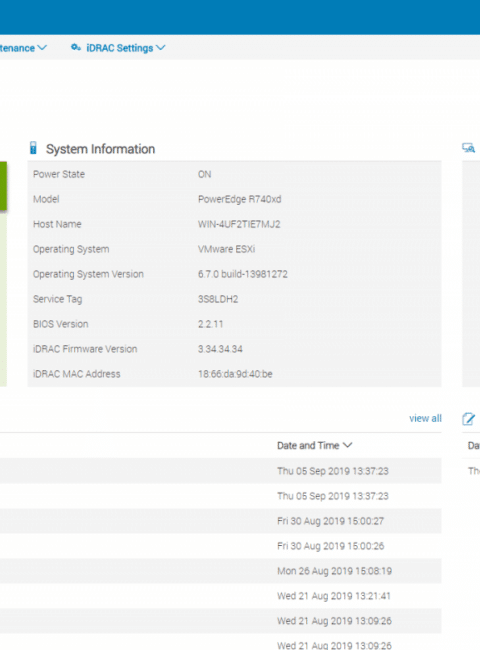This screenshot has width=480, height=650.
Task: Click the iDRAC Settings gear icon
Action: [75, 48]
